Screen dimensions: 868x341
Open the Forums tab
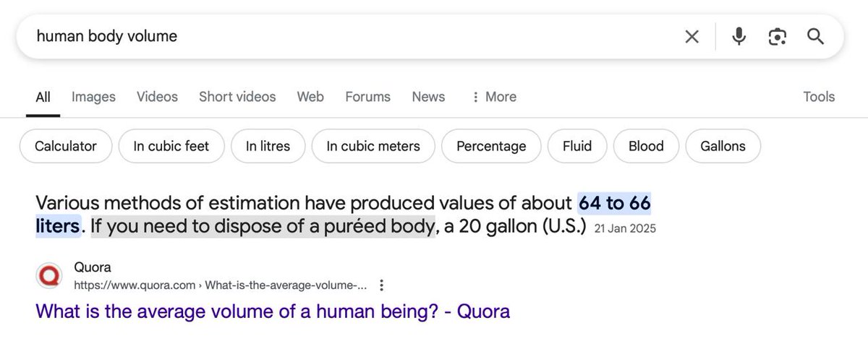pyautogui.click(x=367, y=97)
